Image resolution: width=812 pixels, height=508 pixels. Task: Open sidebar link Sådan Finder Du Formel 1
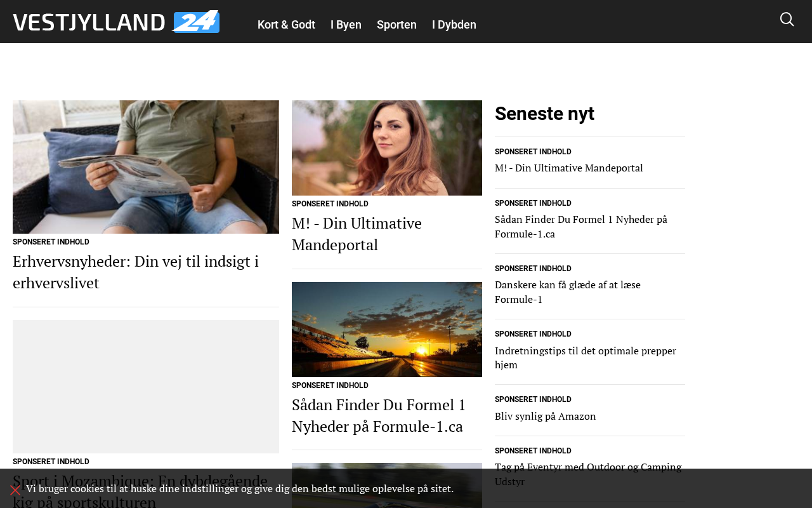581,227
